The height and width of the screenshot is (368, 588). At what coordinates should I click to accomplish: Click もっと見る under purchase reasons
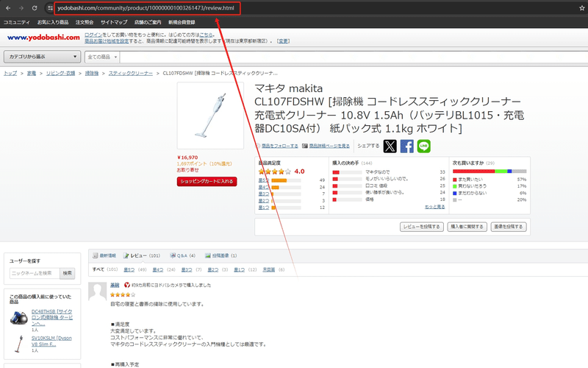click(434, 207)
